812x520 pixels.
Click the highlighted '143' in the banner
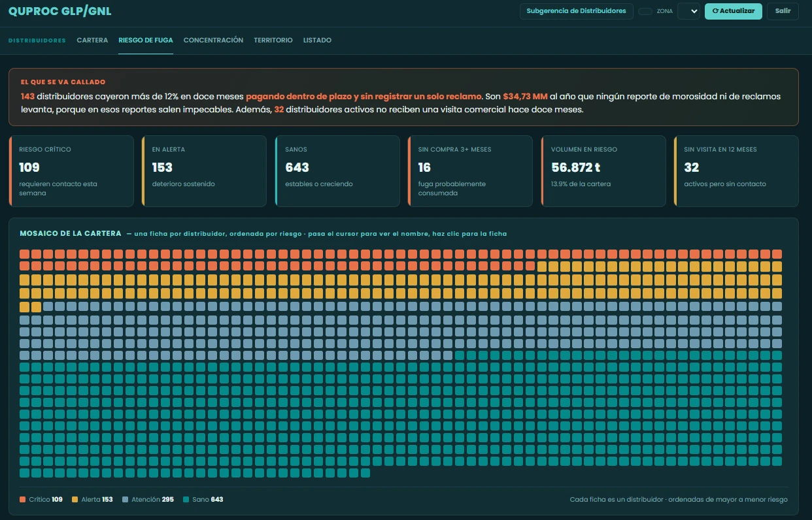click(27, 96)
